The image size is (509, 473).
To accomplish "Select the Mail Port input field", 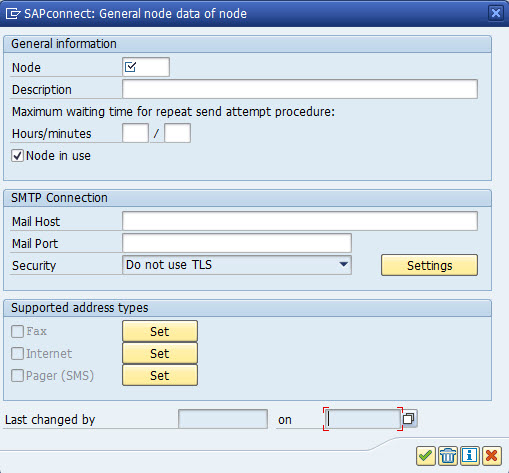I will click(237, 243).
